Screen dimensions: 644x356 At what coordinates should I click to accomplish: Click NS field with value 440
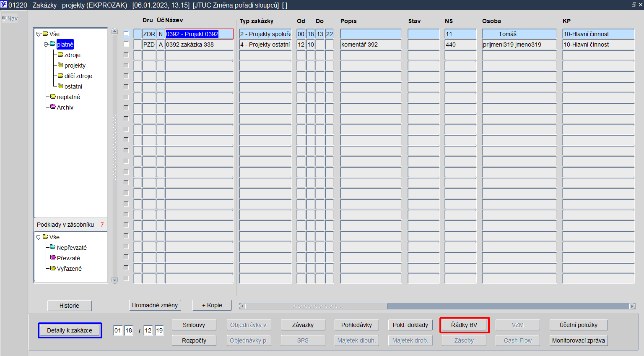(x=460, y=44)
